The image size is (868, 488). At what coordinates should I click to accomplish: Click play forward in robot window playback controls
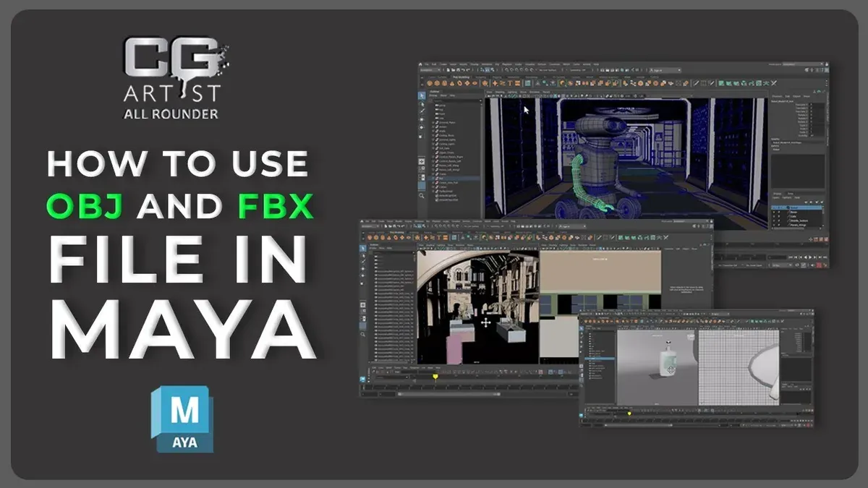(810, 257)
